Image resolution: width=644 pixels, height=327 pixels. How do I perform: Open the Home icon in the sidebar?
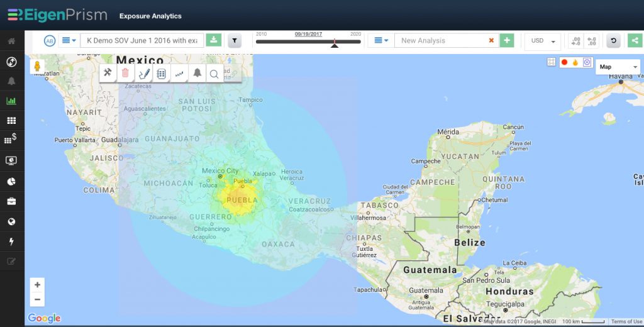(x=11, y=41)
